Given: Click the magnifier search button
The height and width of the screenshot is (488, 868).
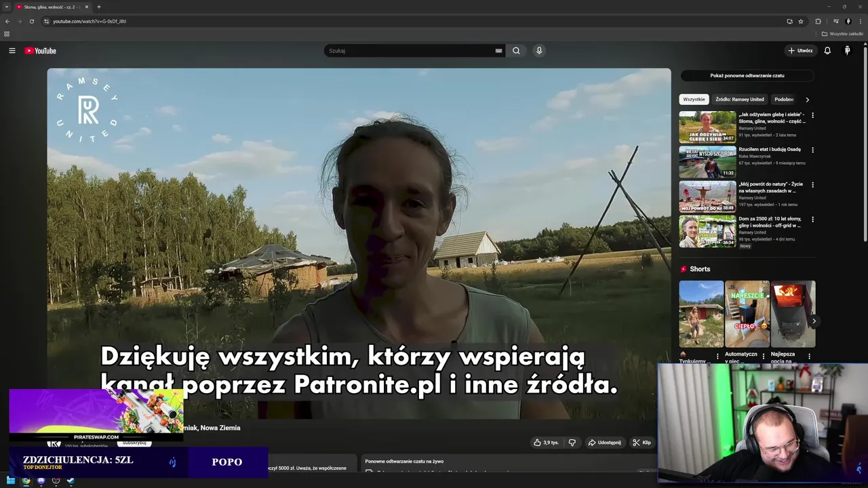Looking at the screenshot, I should 516,51.
